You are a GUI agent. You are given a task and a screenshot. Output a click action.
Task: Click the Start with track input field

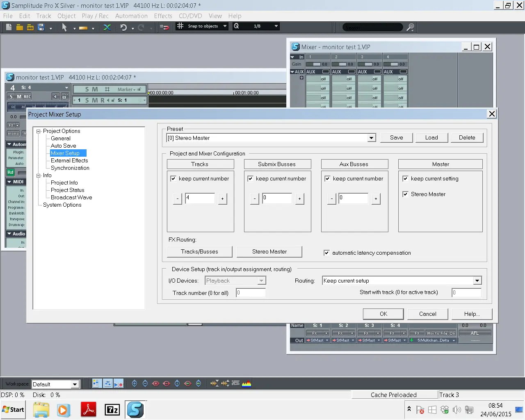point(466,292)
